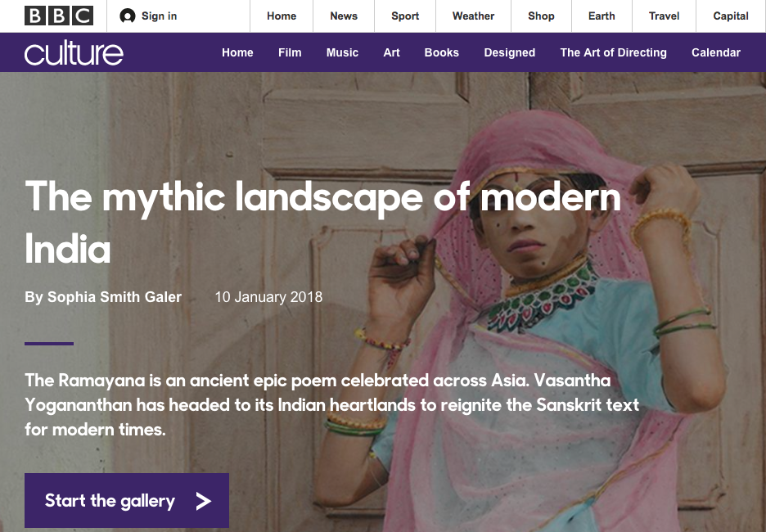Click Home in the top BBC bar
This screenshot has width=766, height=532.
[x=282, y=16]
